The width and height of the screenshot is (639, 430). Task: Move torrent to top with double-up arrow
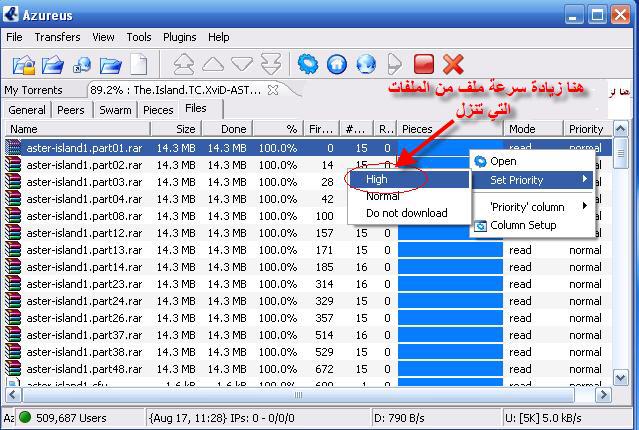coord(183,64)
